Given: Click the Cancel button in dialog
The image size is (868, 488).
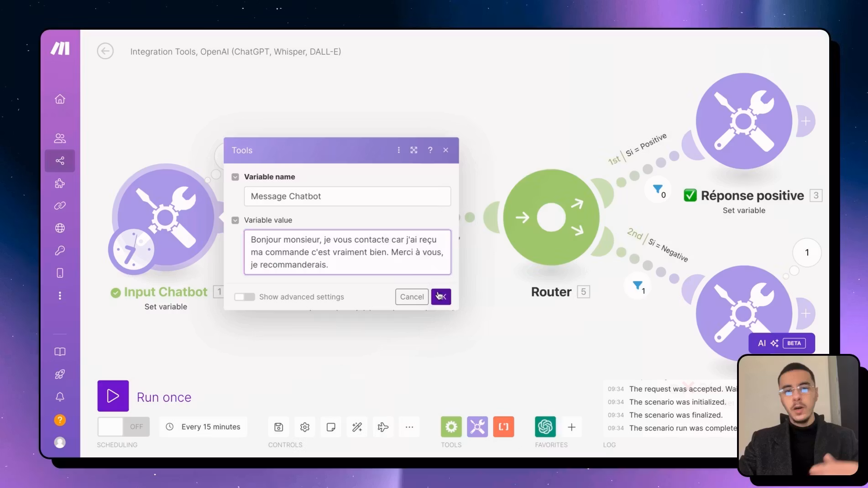Looking at the screenshot, I should (412, 297).
